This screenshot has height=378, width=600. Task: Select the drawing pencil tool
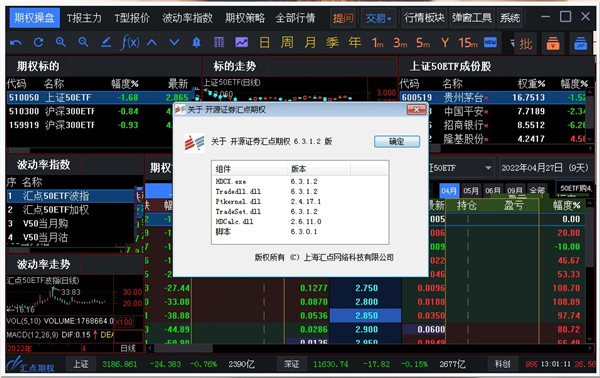106,42
